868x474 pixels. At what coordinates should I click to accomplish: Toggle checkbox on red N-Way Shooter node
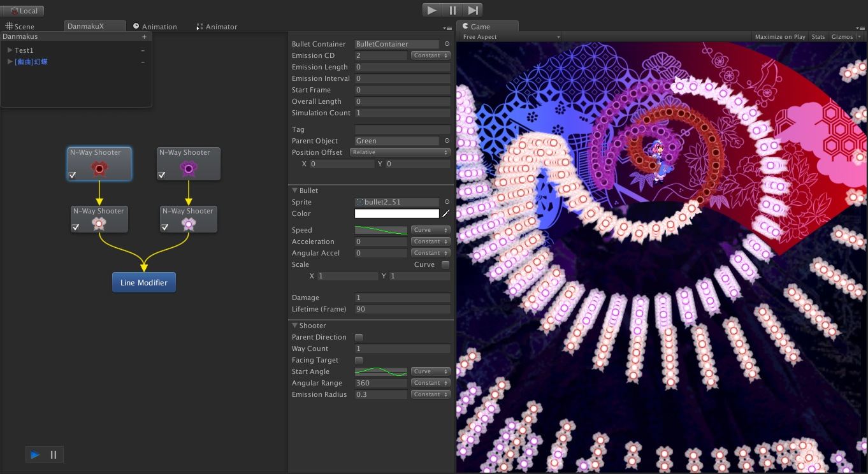[x=73, y=175]
